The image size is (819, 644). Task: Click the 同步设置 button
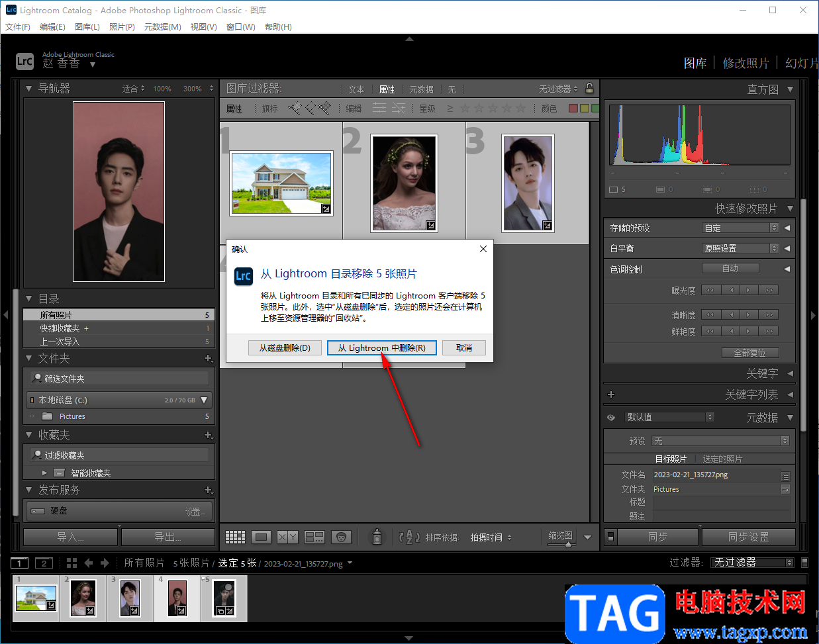(x=749, y=537)
